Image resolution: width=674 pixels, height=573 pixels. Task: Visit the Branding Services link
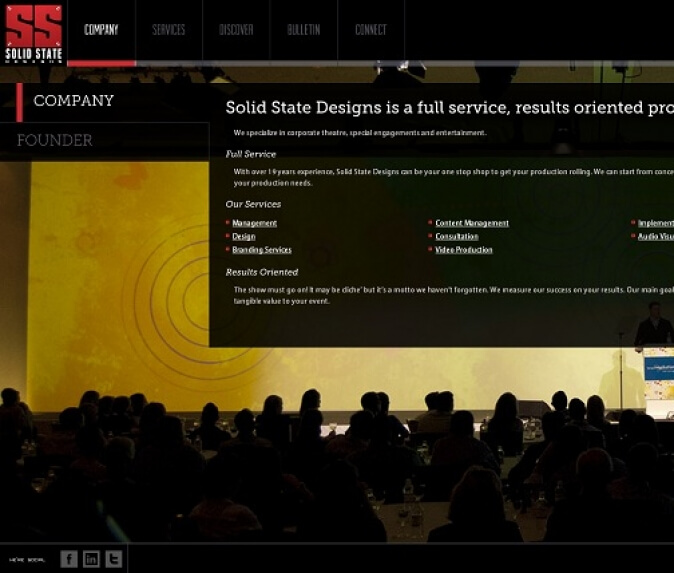pos(261,250)
